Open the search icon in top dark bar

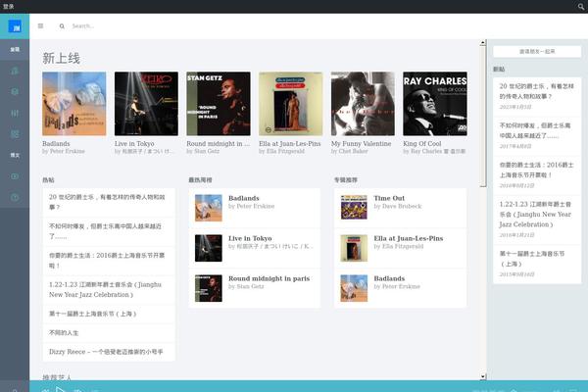(x=581, y=7)
